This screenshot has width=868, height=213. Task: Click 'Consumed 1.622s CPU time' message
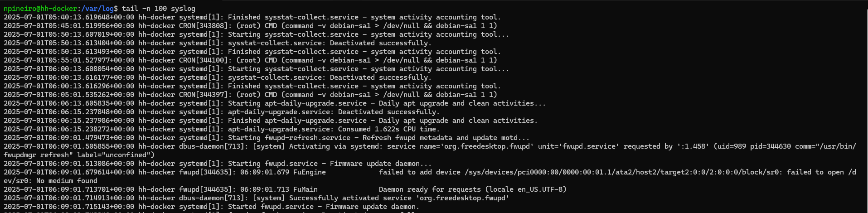pos(387,129)
